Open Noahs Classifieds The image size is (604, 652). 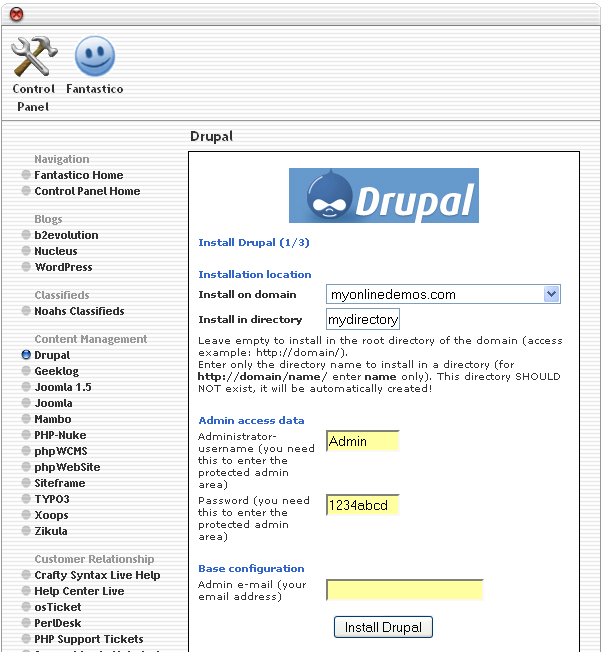click(79, 311)
